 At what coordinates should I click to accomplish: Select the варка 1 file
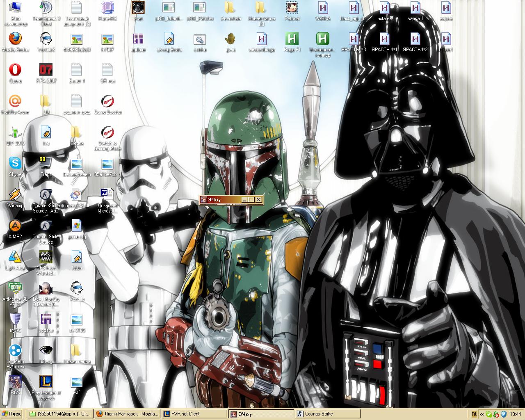click(x=415, y=11)
